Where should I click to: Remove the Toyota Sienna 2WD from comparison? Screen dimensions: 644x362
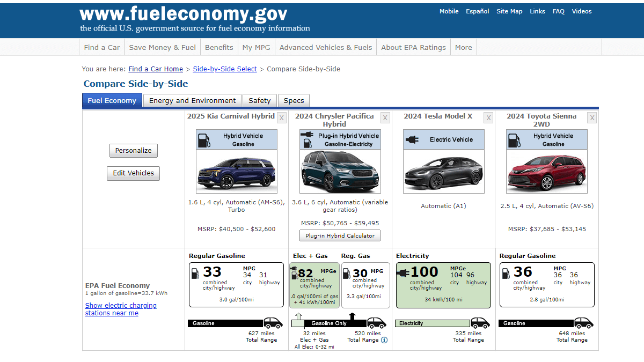pos(592,118)
